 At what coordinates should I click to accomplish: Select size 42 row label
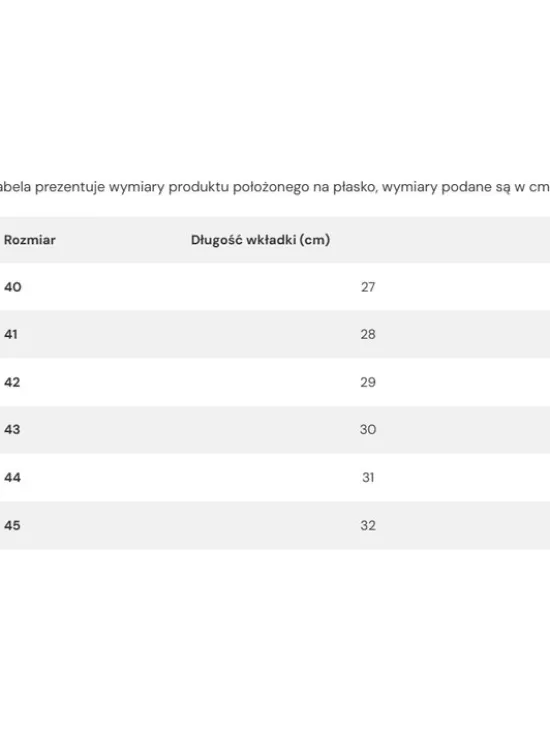tap(12, 382)
